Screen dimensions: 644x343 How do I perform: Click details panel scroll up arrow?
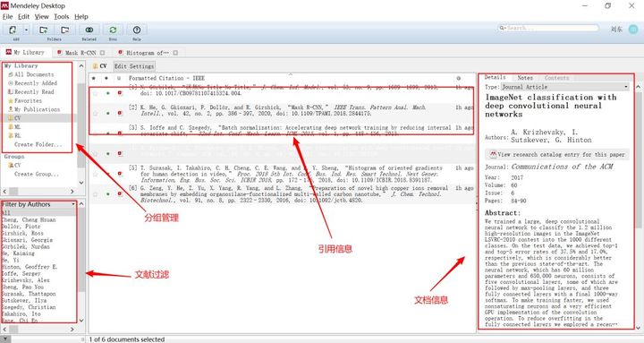(639, 87)
